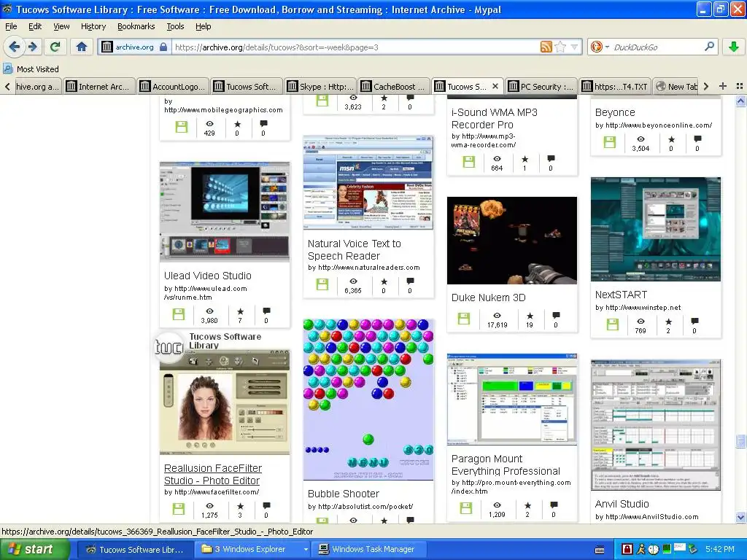Image resolution: width=747 pixels, height=560 pixels.
Task: Open the Ulead Video Studio title link
Action: [208, 276]
